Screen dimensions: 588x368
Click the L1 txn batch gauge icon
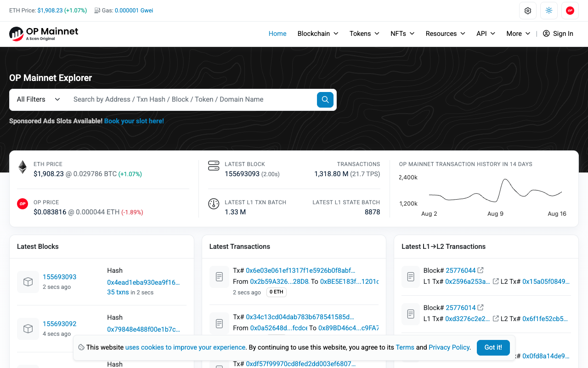click(x=214, y=204)
